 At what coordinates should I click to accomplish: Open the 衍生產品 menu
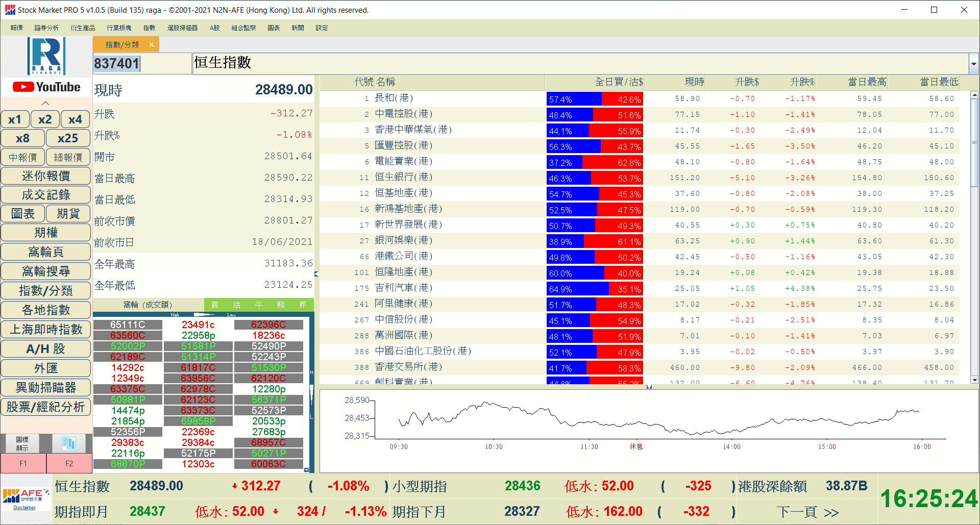coord(83,28)
